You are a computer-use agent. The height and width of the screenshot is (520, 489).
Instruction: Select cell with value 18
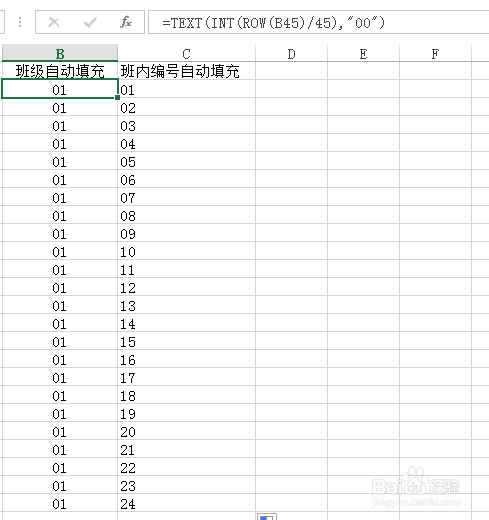click(x=187, y=396)
